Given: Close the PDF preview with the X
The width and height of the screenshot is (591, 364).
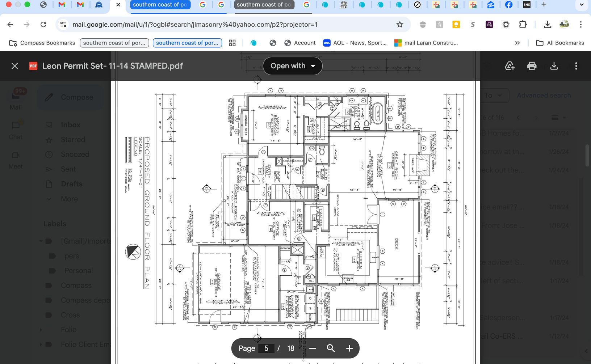Looking at the screenshot, I should tap(14, 66).
